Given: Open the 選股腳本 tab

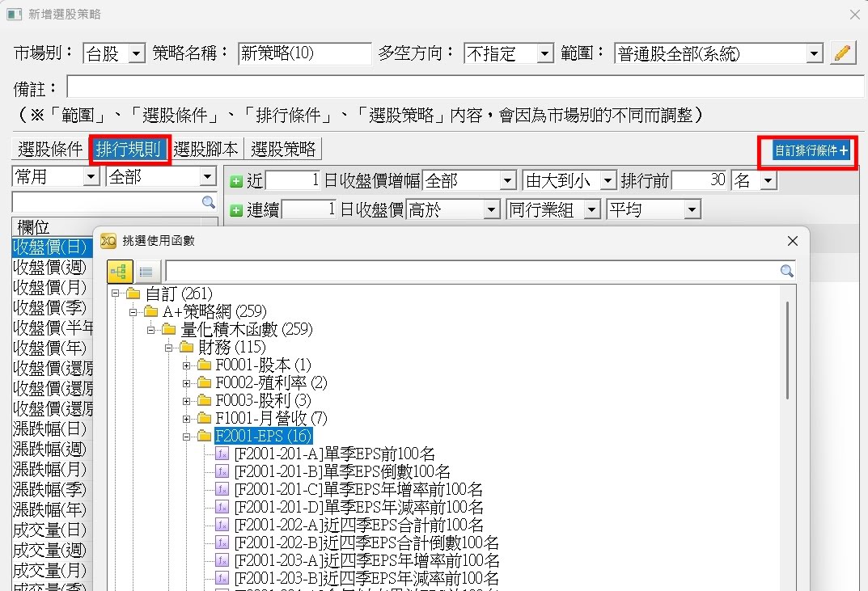Looking at the screenshot, I should pos(205,150).
